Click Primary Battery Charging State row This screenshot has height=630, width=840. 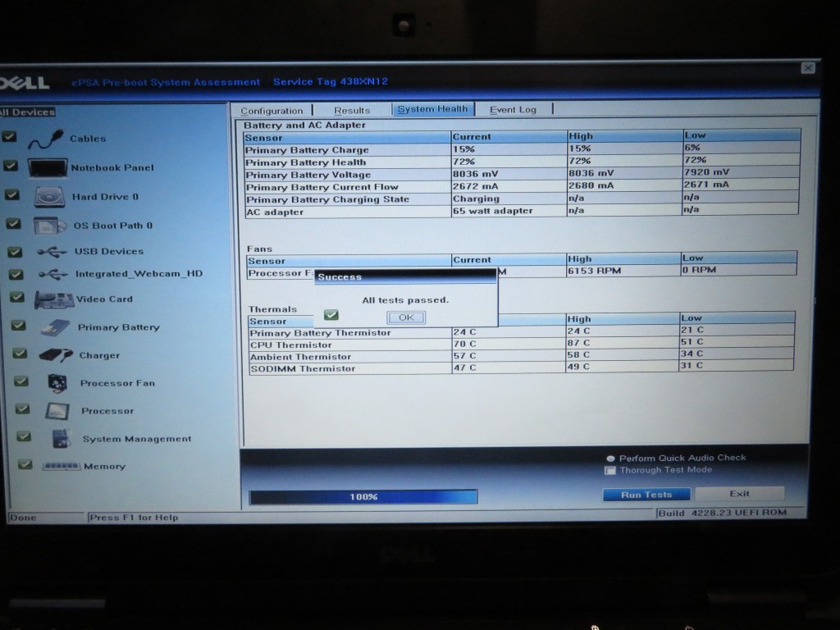(x=522, y=199)
